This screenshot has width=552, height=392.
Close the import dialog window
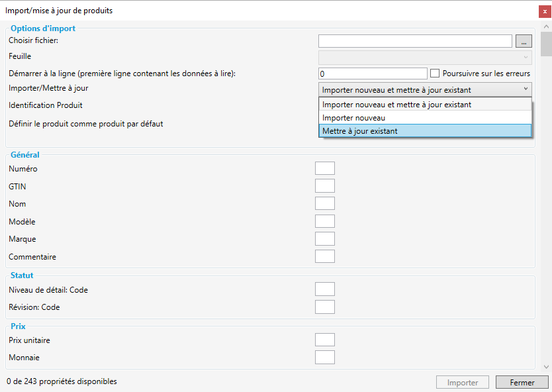click(x=545, y=11)
